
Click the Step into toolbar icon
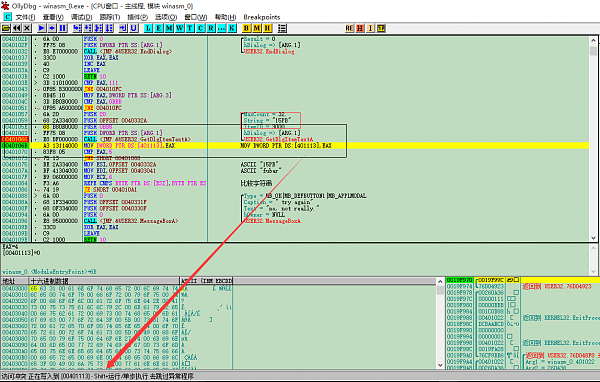pyautogui.click(x=77, y=28)
